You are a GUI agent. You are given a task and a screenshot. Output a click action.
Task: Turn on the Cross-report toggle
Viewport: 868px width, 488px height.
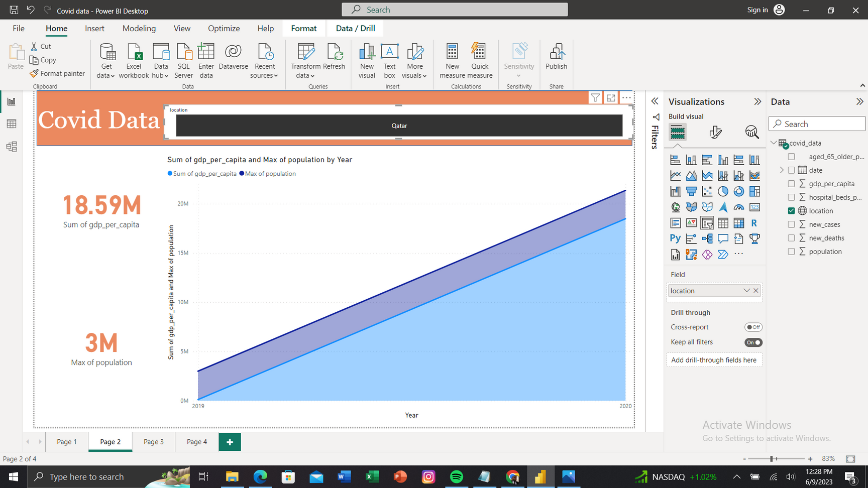tap(753, 327)
